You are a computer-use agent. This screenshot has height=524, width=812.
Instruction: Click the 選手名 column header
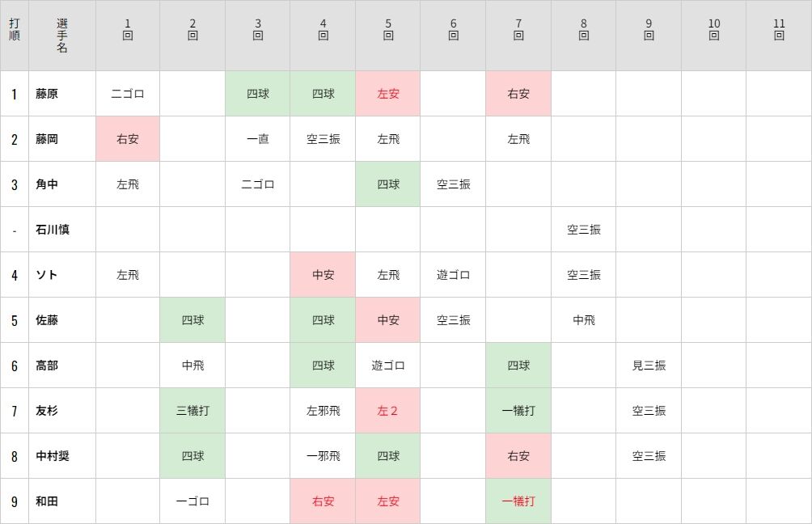tap(62, 36)
